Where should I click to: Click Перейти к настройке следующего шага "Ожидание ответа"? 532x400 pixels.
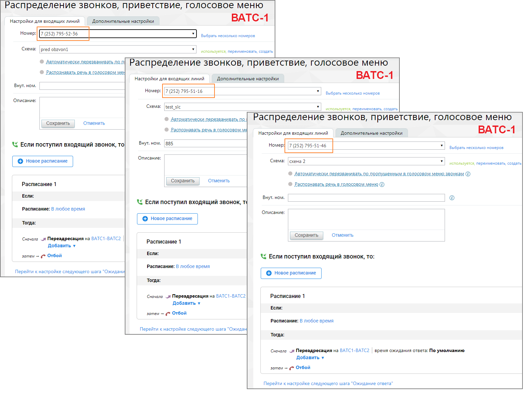[328, 383]
